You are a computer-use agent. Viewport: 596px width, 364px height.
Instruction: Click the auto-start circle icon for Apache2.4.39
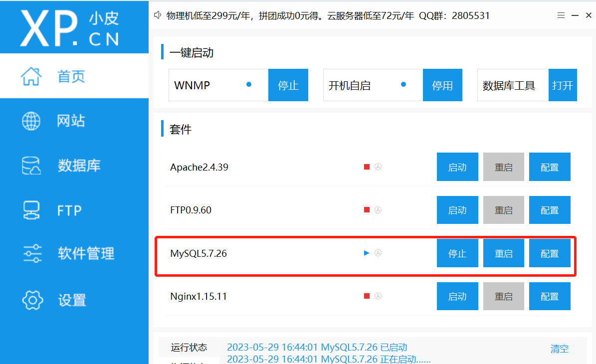point(378,167)
